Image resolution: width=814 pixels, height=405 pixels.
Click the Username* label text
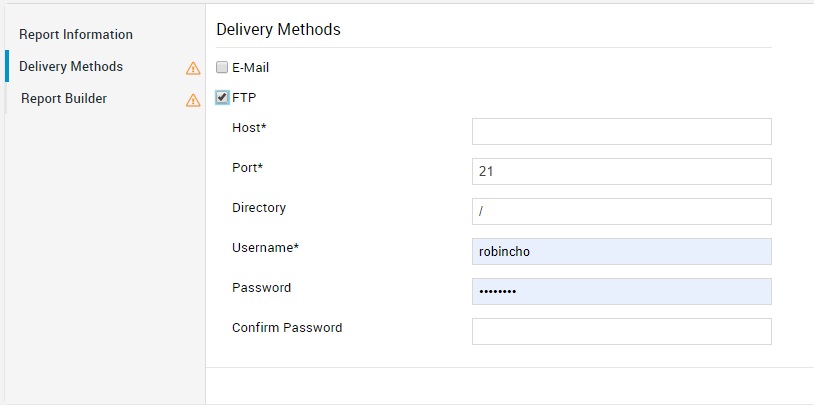(x=265, y=247)
